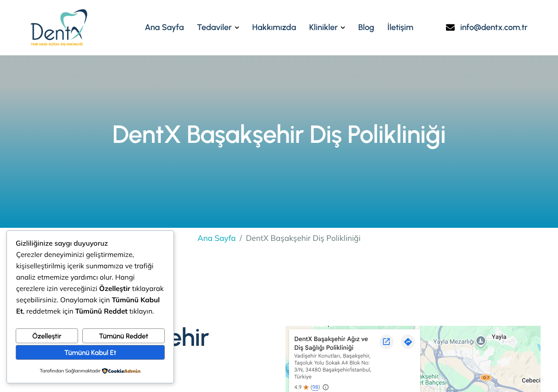Click the Yayla label on the map
The height and width of the screenshot is (392, 558).
499,337
